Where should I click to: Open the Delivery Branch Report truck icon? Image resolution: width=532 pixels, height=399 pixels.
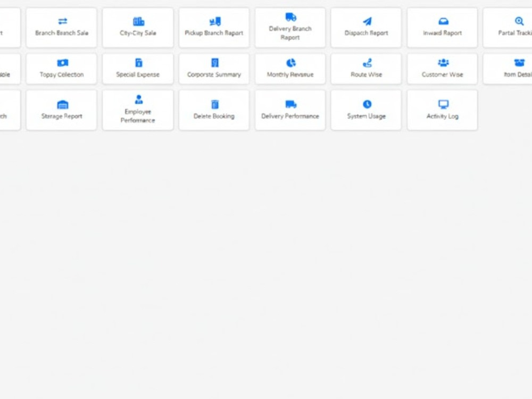point(291,17)
